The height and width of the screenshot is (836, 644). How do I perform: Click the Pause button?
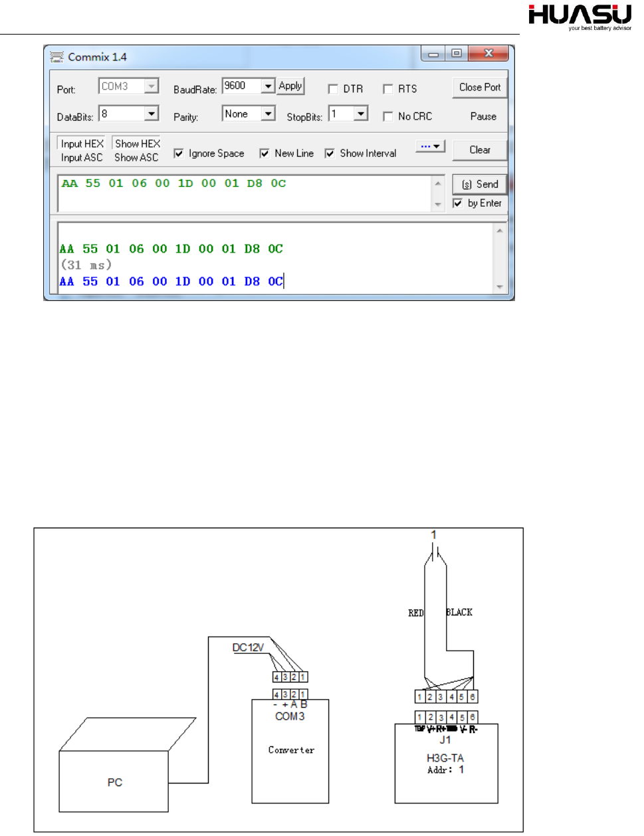pyautogui.click(x=483, y=116)
